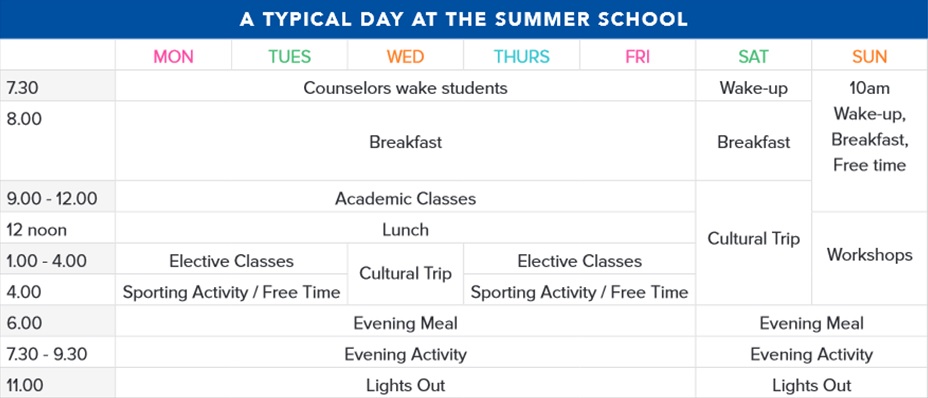Screen dimensions: 928x398
Task: Select the Wednesday Cultural Trip cell
Action: point(405,274)
